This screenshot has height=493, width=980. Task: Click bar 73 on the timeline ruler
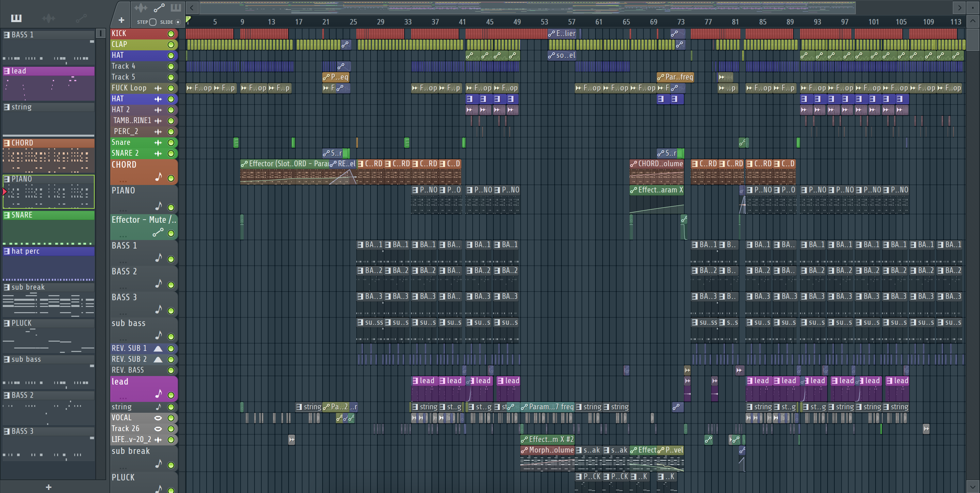coord(681,22)
